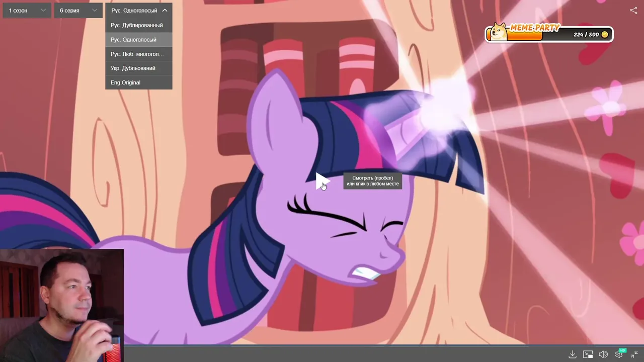Open HD quality settings gear
The width and height of the screenshot is (644, 362).
(x=619, y=354)
